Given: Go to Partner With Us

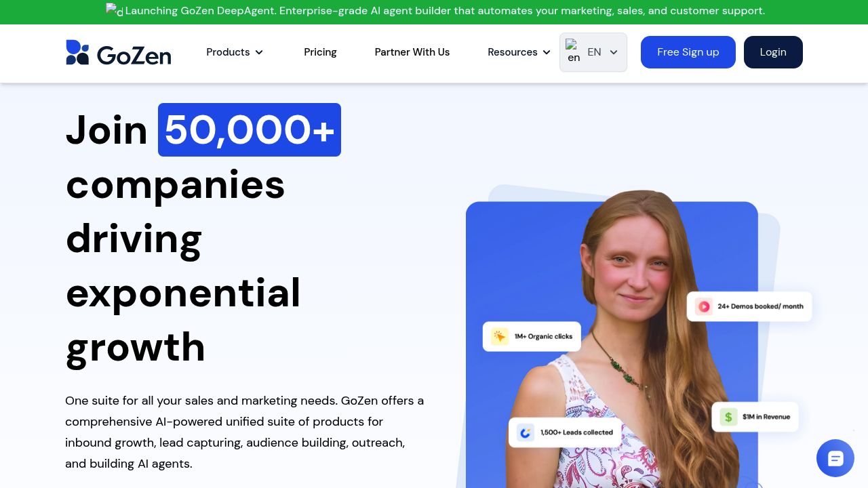Looking at the screenshot, I should 412,52.
